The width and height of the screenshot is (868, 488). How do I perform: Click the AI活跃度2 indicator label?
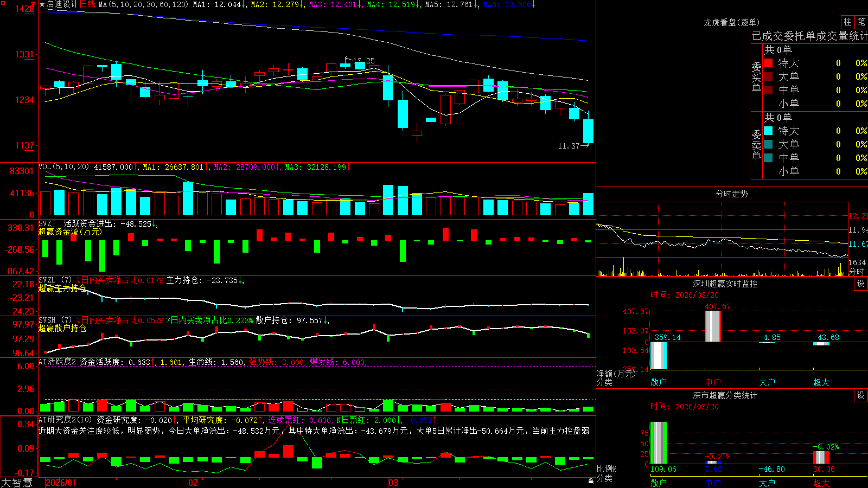[58, 362]
